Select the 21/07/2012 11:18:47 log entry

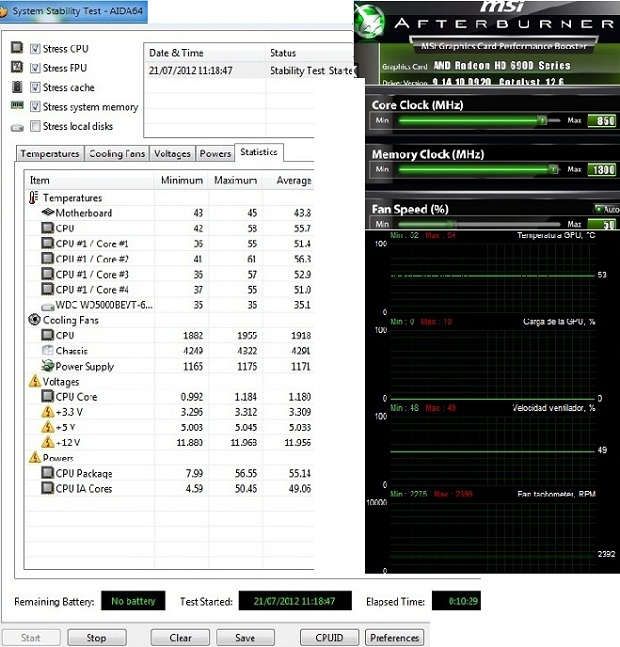248,71
